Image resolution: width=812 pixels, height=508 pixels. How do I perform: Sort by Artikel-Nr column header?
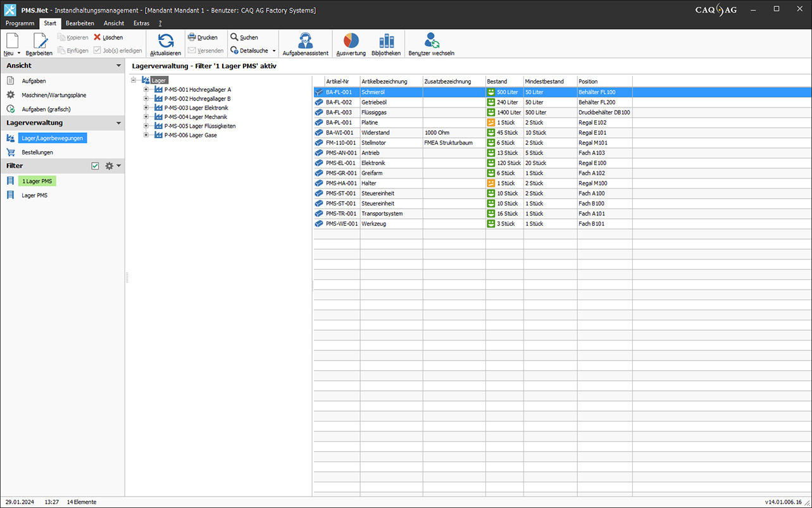coord(342,82)
